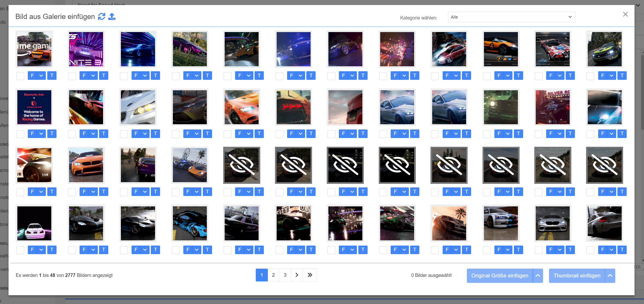Click T button under police car 716 image

pos(52,192)
